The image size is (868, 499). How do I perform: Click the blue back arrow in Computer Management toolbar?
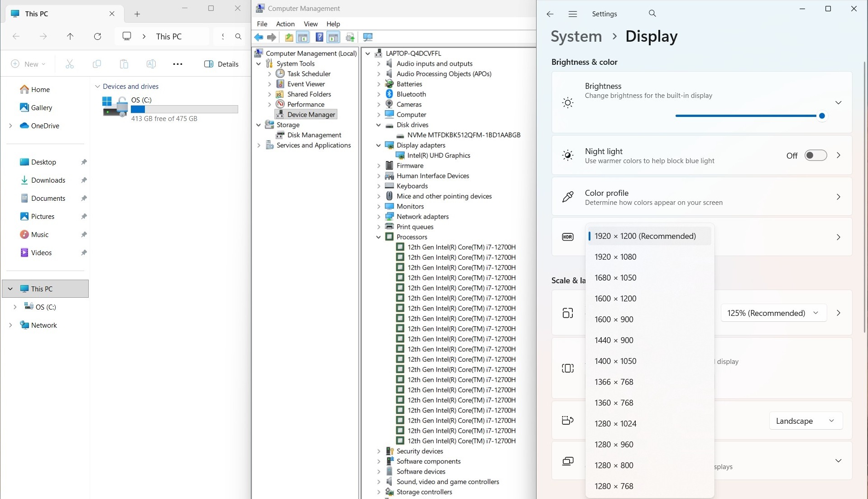pyautogui.click(x=259, y=37)
